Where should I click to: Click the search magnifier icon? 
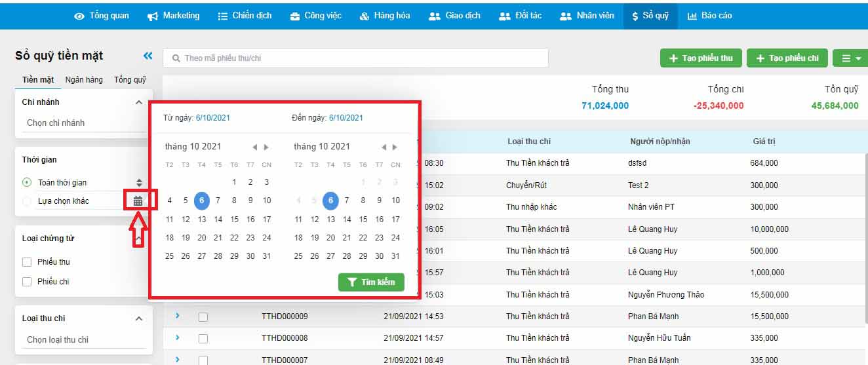click(x=176, y=58)
